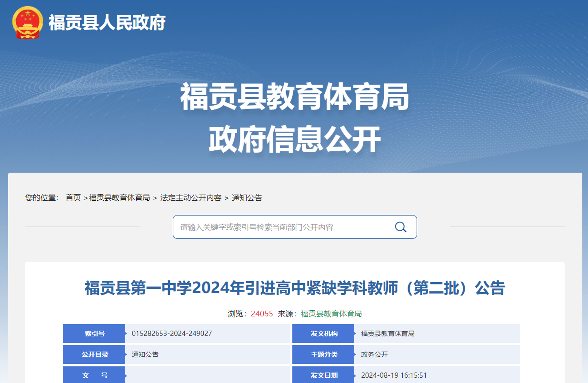Focus the keyword or index search field
The width and height of the screenshot is (588, 383).
pos(295,227)
